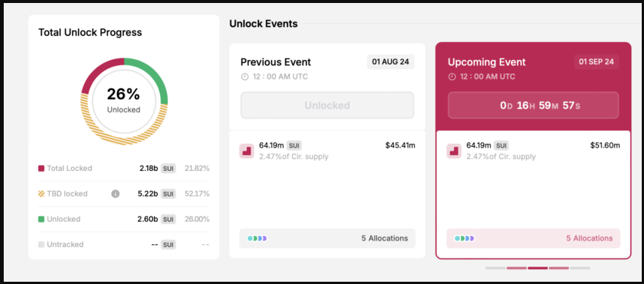Select the 01 SEP 24 date badge
This screenshot has width=644, height=284.
[597, 62]
